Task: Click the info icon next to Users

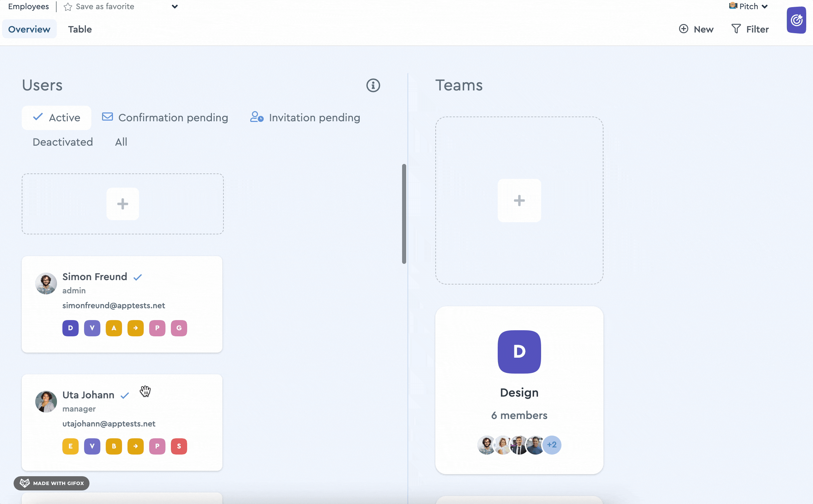Action: click(x=373, y=85)
